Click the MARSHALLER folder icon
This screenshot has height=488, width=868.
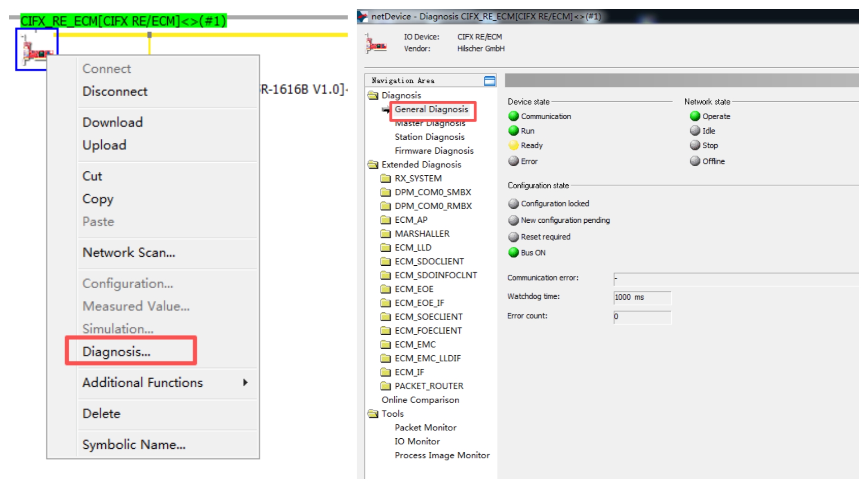tap(386, 234)
